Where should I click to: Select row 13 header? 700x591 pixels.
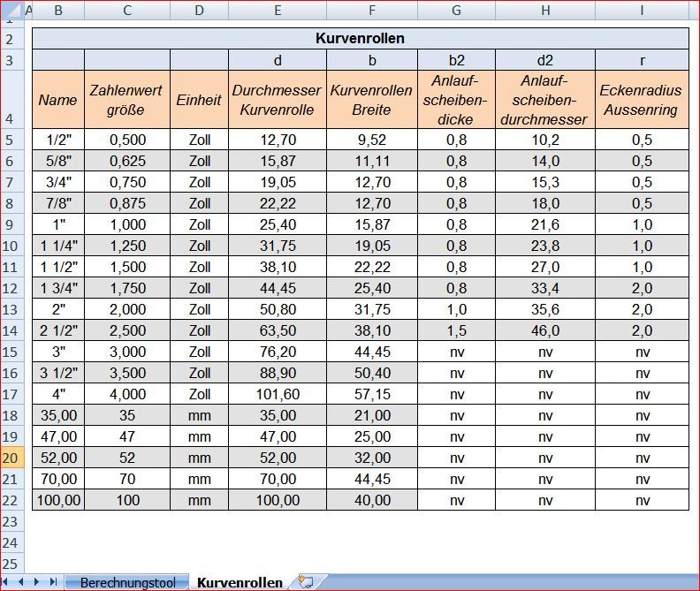pyautogui.click(x=9, y=309)
